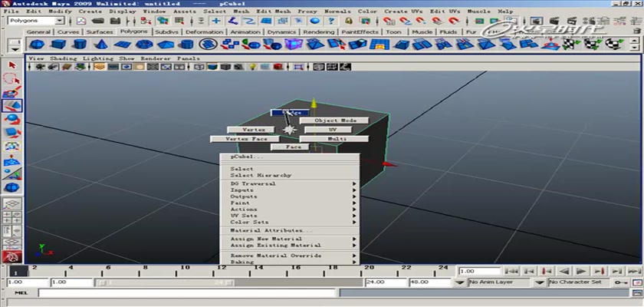Create a polygon torus from shelf
The width and height of the screenshot is (644, 307).
coord(144,44)
